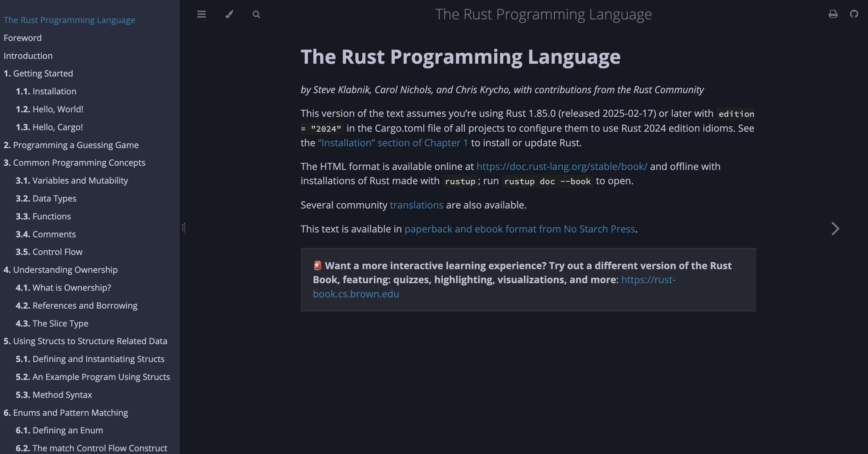
Task: Click the "rustup" inline code before semicolon
Action: (460, 181)
